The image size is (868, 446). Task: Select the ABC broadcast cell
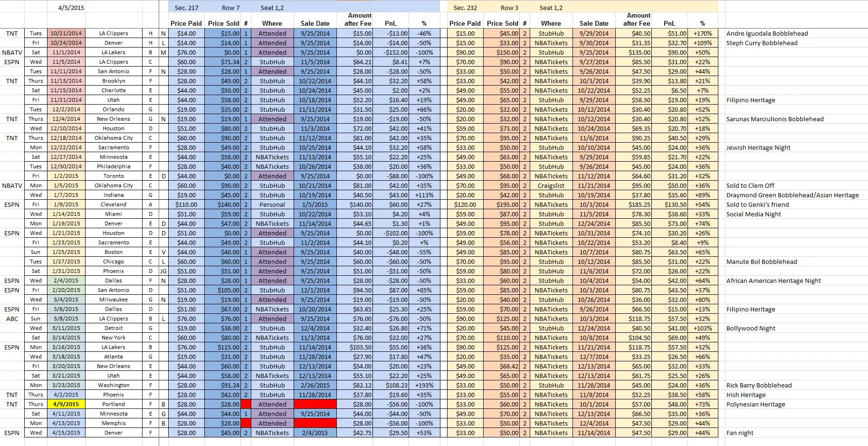click(12, 319)
